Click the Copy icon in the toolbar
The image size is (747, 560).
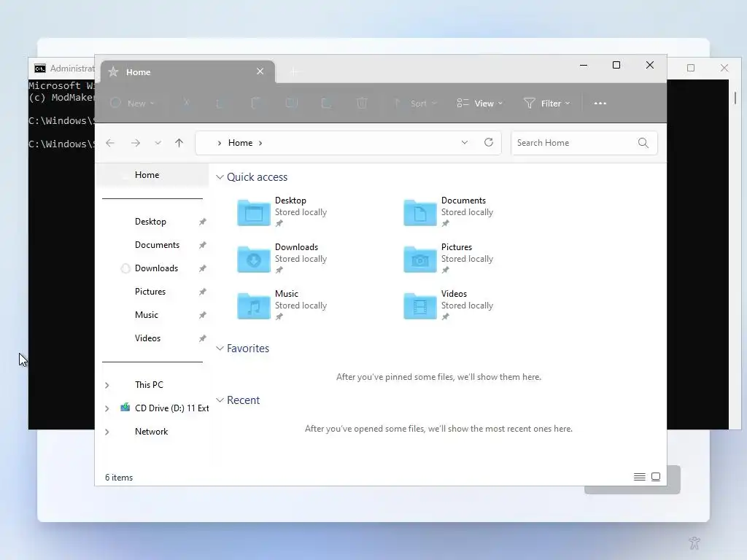coord(220,103)
